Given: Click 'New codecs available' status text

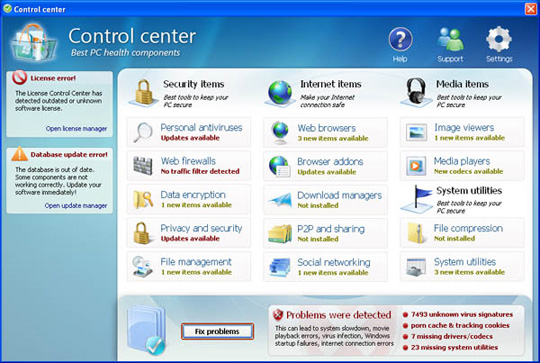Looking at the screenshot, I should tap(468, 171).
